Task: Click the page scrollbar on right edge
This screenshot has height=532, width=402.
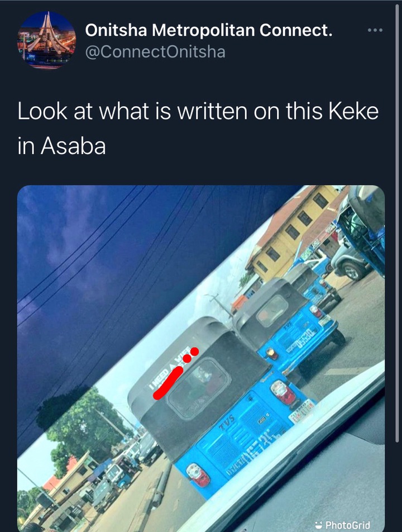Action: pyautogui.click(x=398, y=224)
